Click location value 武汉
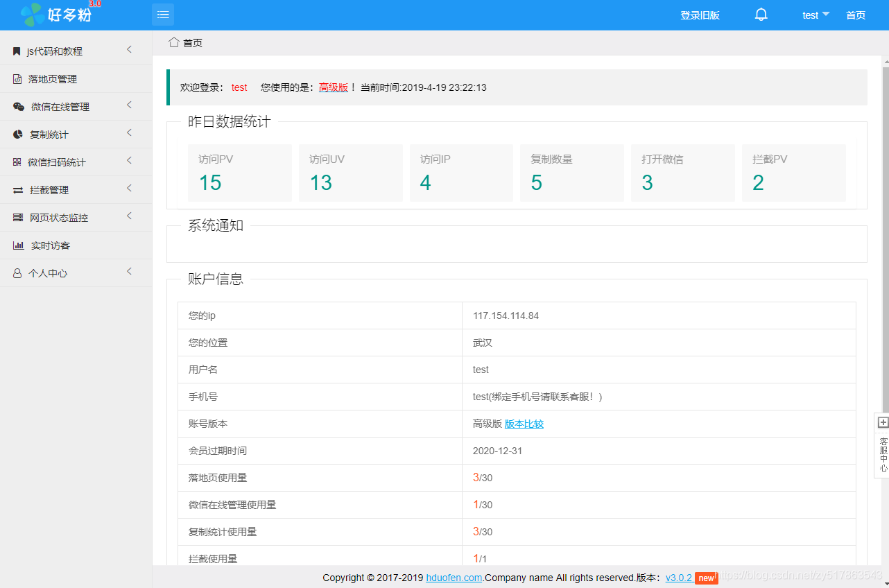The image size is (889, 588). 483,343
